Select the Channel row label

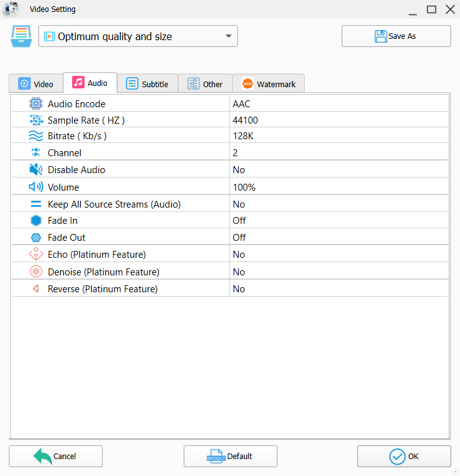point(65,152)
